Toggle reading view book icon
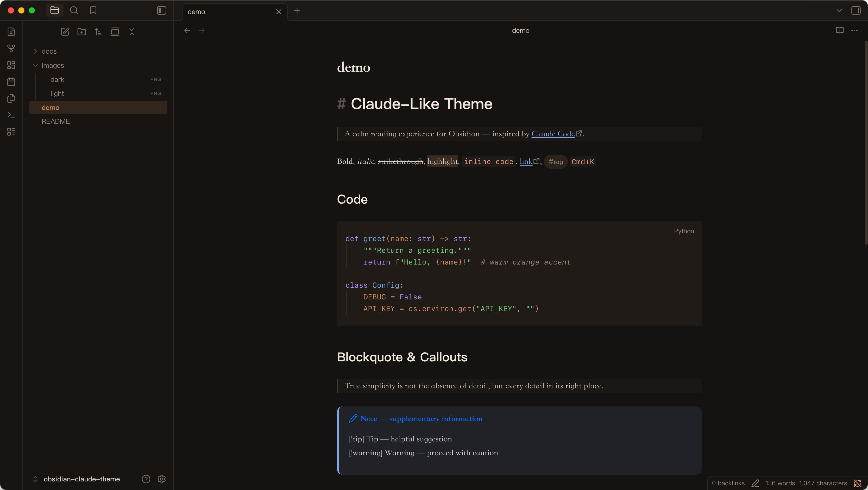Screen dimensions: 868x490 (x=840, y=30)
